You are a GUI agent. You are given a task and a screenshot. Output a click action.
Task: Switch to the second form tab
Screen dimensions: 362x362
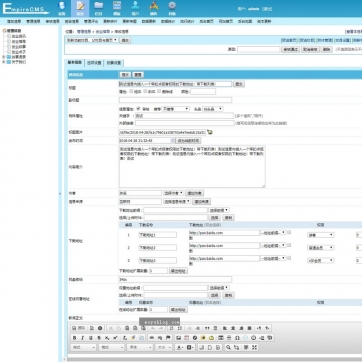[94, 63]
